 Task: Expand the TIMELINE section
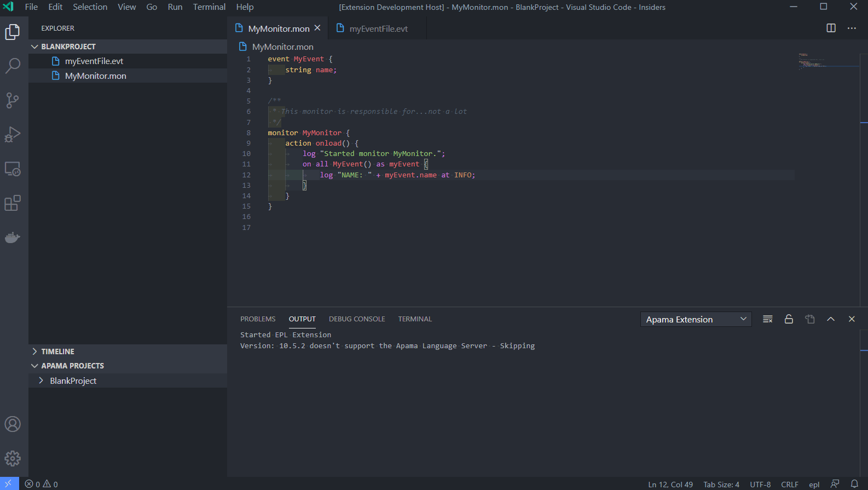click(129, 351)
